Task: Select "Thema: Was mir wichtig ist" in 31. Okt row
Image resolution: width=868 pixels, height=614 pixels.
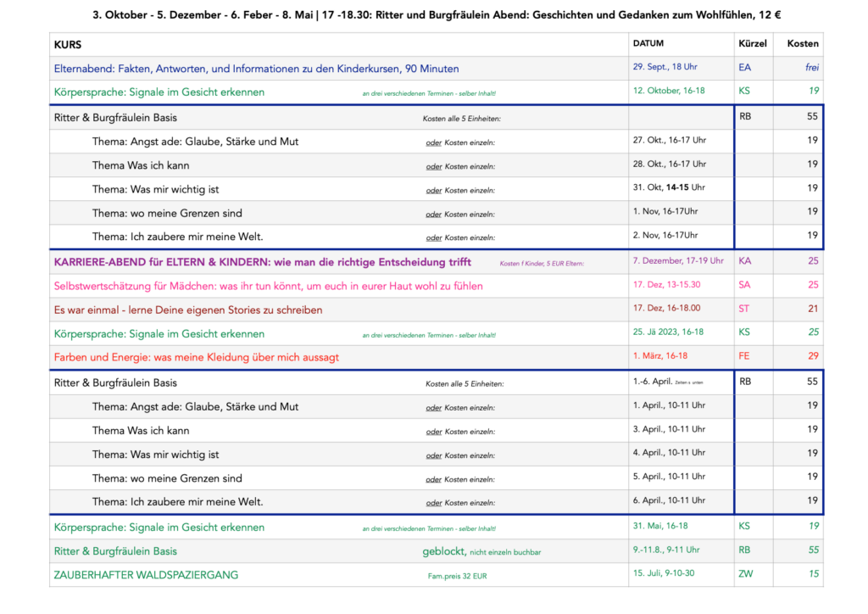Action: 156,189
